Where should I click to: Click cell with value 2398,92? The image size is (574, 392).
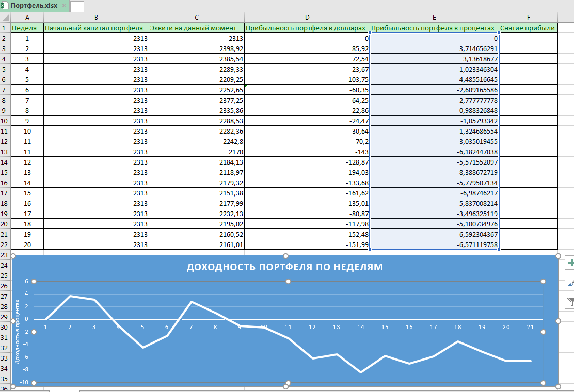coord(196,48)
